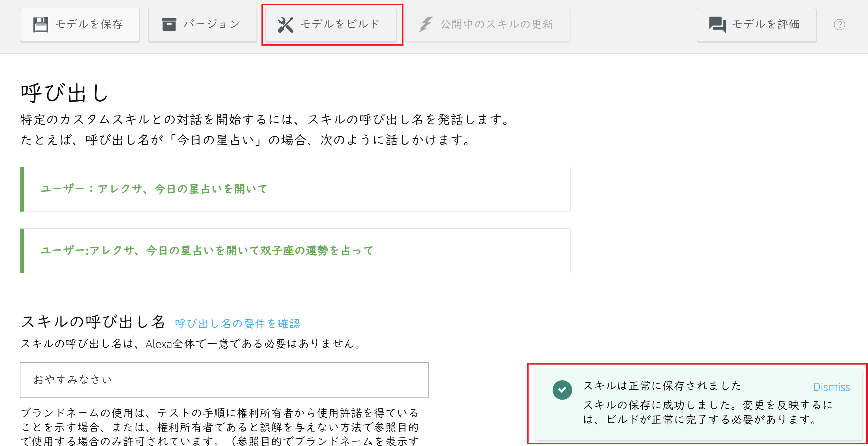Click the スキルの呼び出し名 section heading
The width and height of the screenshot is (868, 446).
[x=93, y=321]
